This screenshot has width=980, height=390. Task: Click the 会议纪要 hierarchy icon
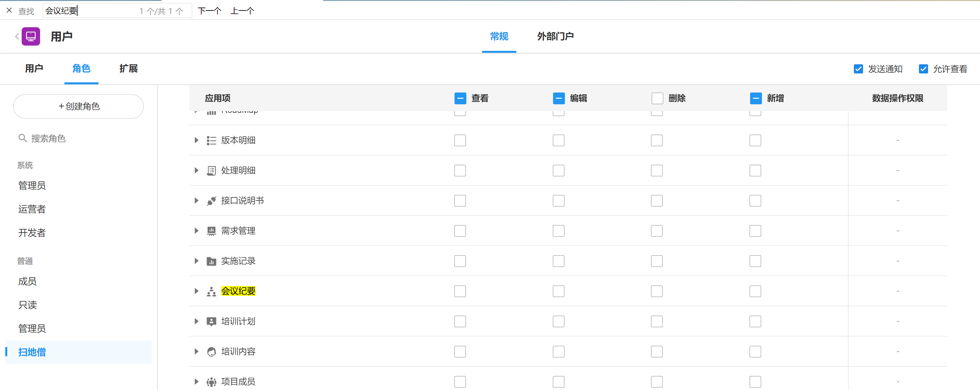pos(211,292)
